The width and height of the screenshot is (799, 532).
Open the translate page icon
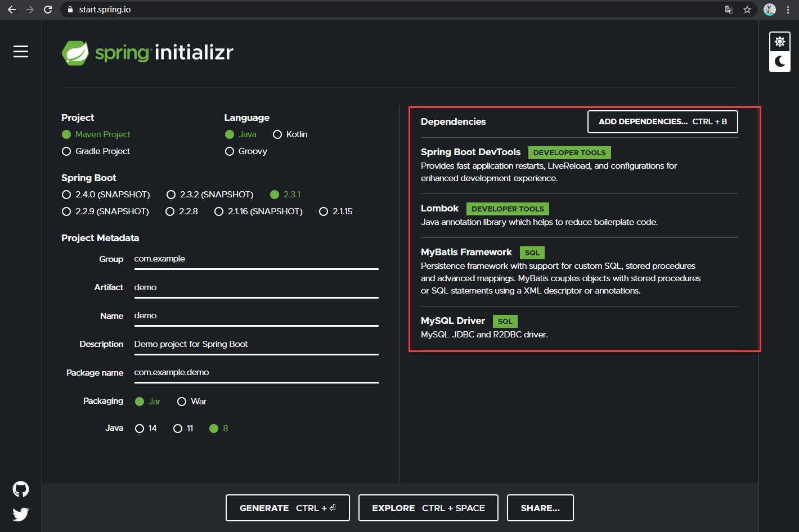tap(729, 10)
